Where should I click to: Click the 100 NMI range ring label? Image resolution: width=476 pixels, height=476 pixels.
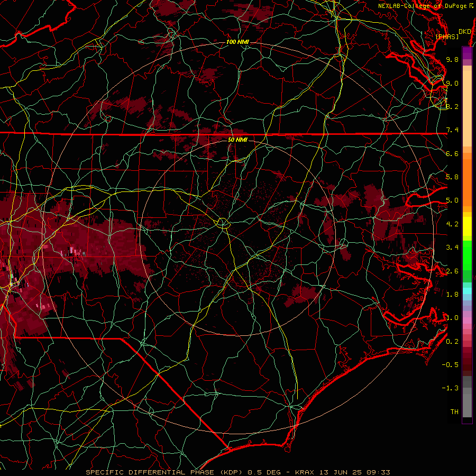237,42
